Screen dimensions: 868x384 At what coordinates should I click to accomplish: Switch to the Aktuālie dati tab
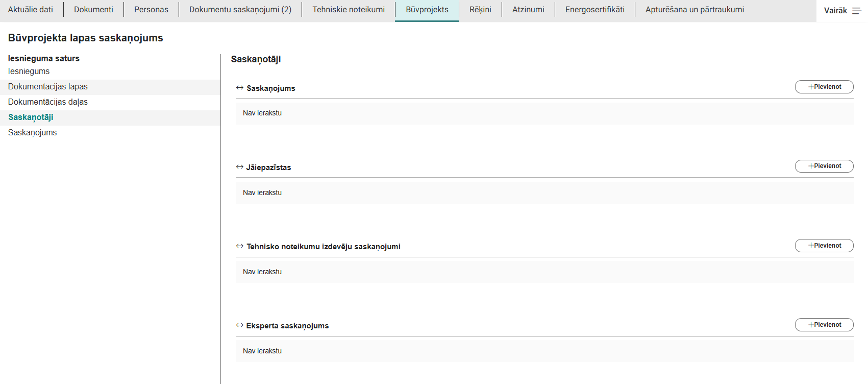point(31,10)
